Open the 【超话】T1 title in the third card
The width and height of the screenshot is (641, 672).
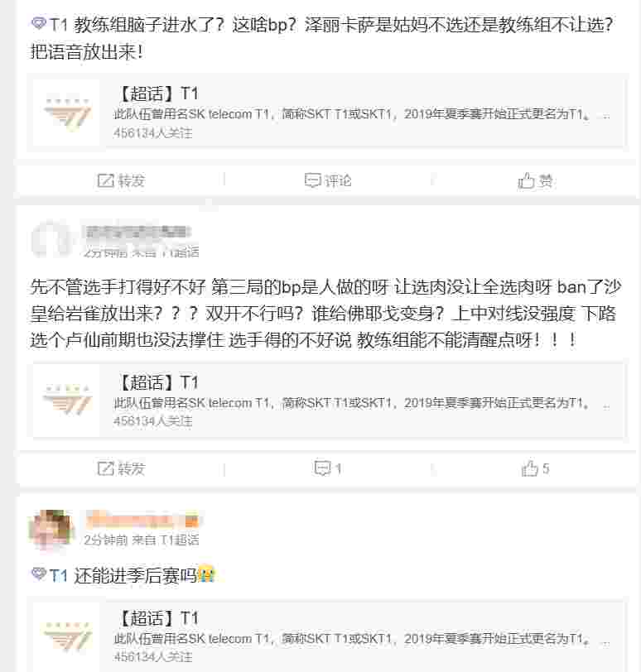click(x=158, y=618)
